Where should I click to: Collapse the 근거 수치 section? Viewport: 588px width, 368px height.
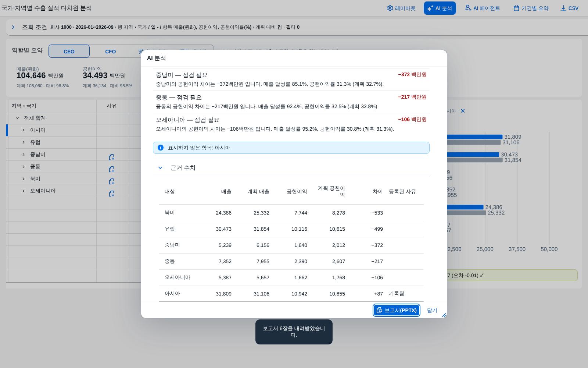pos(160,168)
